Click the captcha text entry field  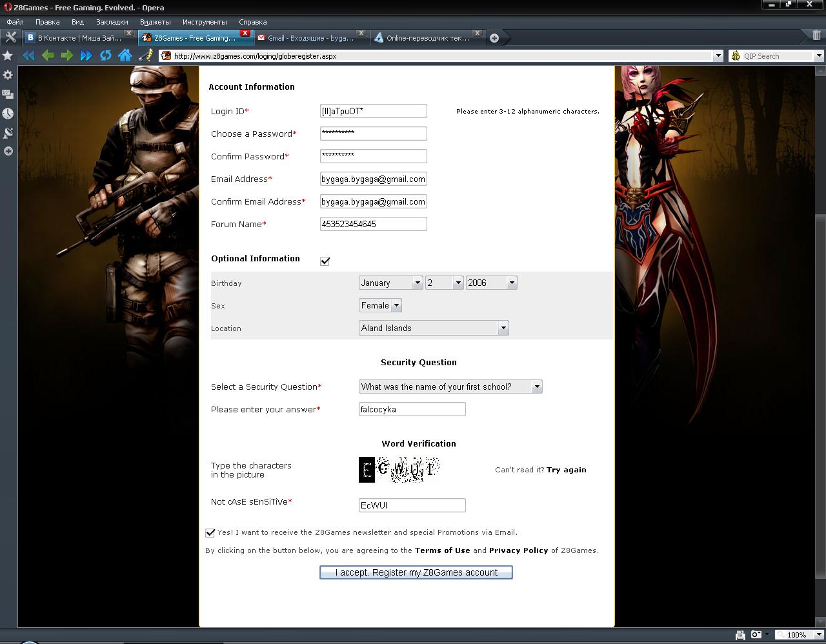[412, 505]
